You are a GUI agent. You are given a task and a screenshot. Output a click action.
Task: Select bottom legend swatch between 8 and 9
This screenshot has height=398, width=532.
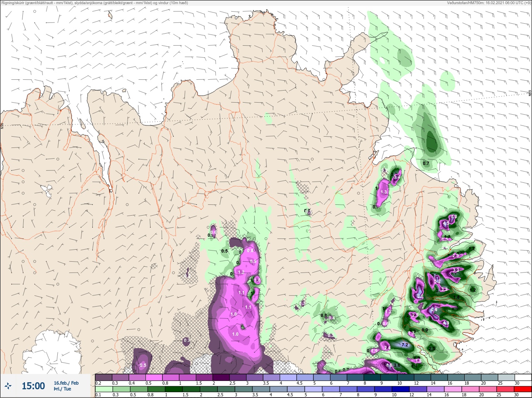coord(366,389)
